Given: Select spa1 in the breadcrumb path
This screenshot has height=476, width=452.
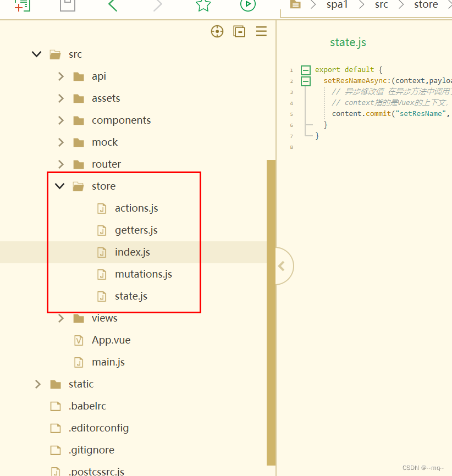Looking at the screenshot, I should tap(337, 5).
